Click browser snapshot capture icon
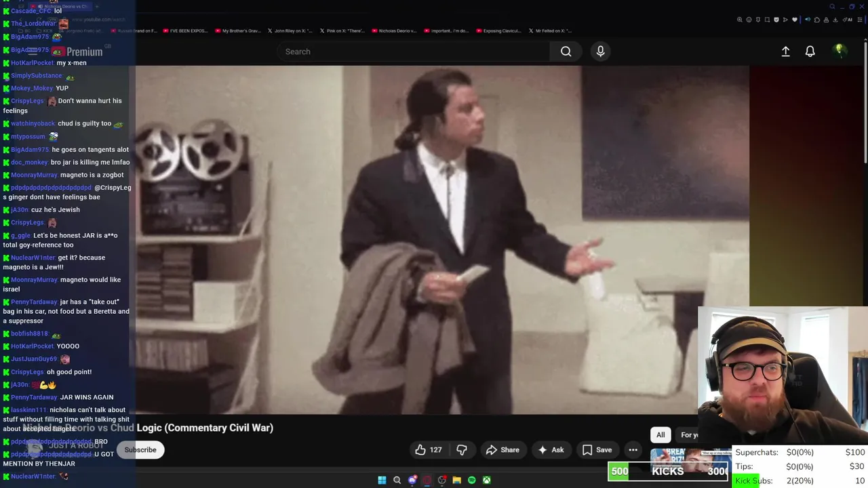This screenshot has width=868, height=488. pyautogui.click(x=767, y=20)
